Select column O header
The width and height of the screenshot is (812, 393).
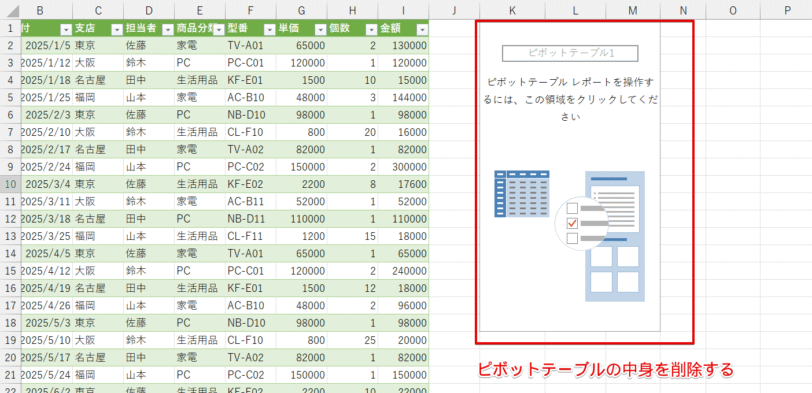(x=733, y=9)
